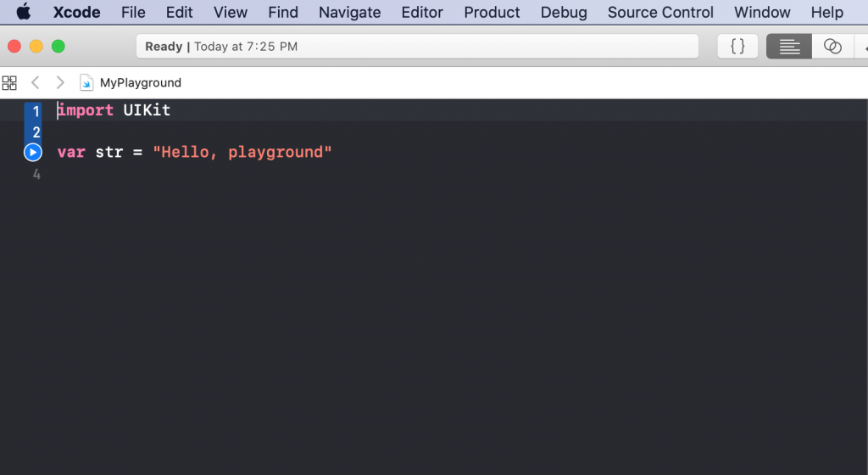Go back with the left chevron
868x475 pixels.
point(36,82)
